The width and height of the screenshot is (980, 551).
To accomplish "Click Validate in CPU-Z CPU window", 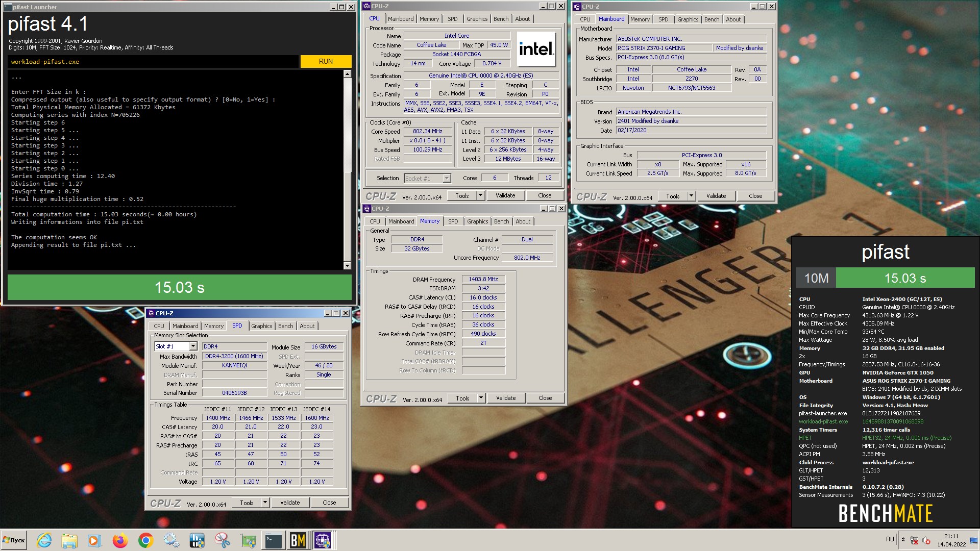I will 505,195.
